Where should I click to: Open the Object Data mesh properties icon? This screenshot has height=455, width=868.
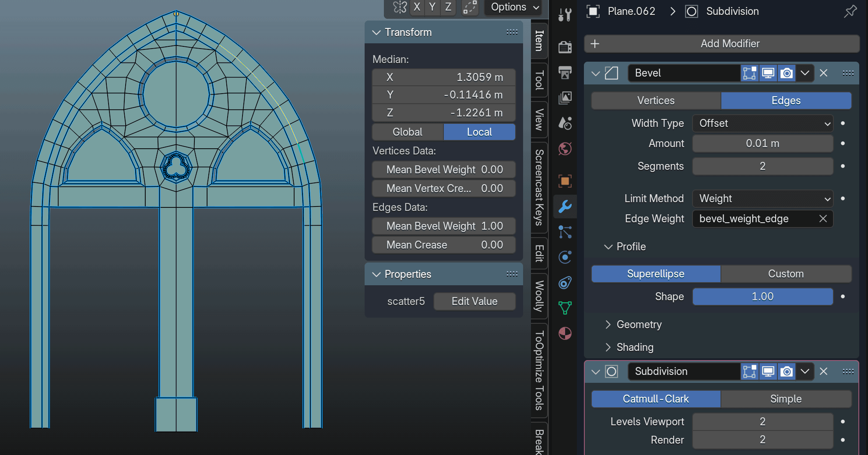[565, 308]
